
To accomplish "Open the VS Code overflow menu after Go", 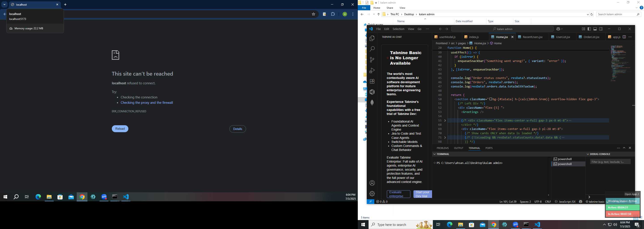I will click(x=428, y=29).
